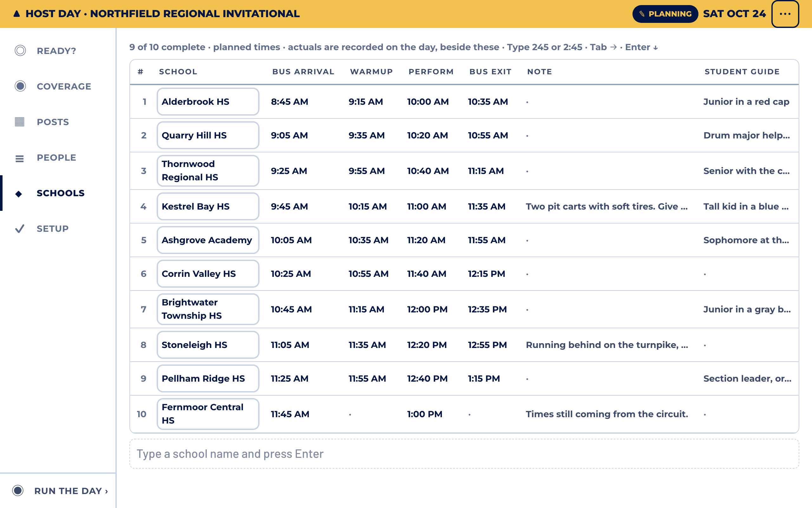Click the READY? circle icon

tap(20, 51)
